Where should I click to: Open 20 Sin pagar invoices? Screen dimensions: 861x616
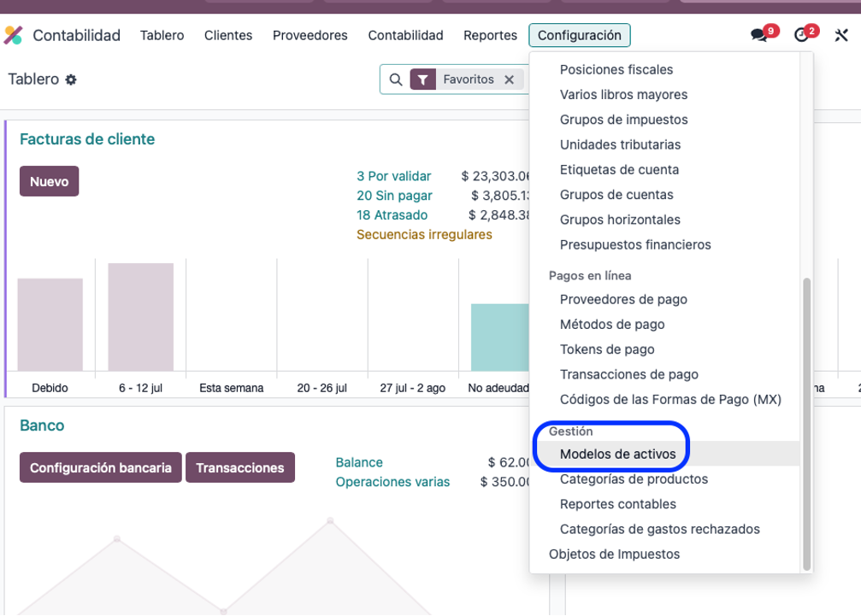point(394,196)
